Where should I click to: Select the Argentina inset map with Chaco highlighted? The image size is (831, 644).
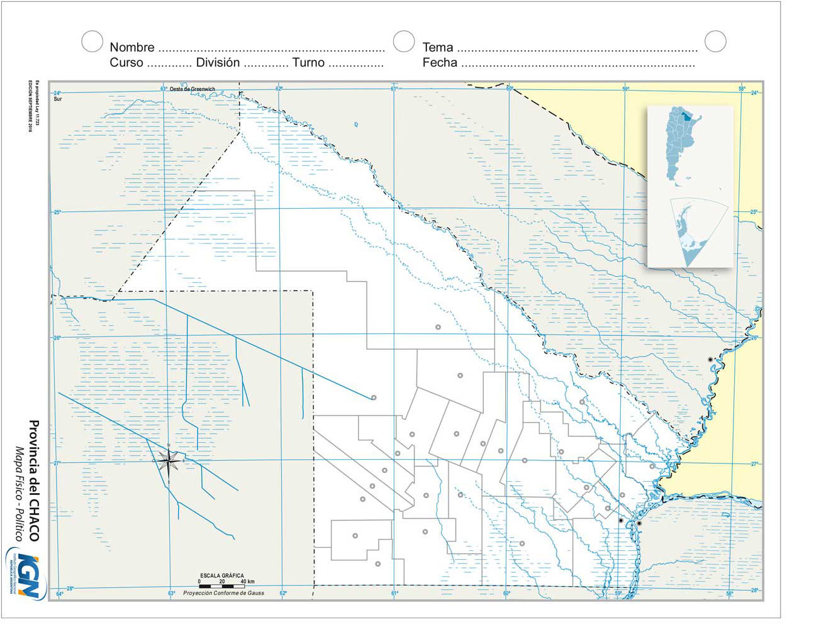[x=685, y=147]
